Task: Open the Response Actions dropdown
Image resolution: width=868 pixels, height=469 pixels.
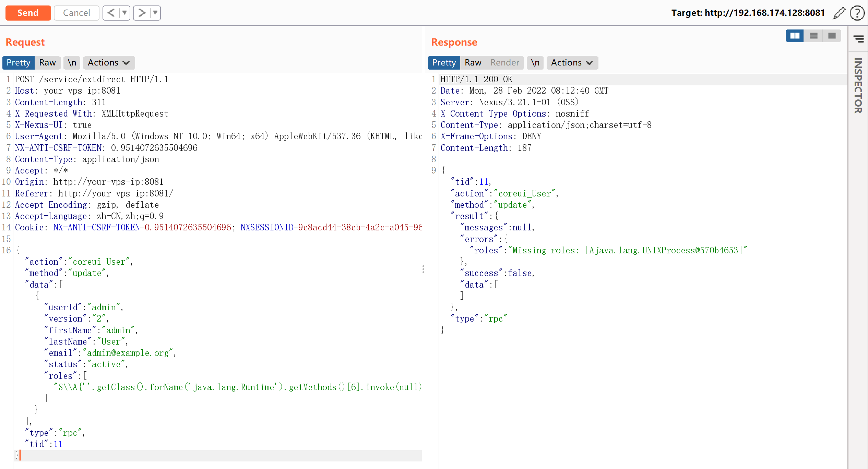Action: pos(572,63)
